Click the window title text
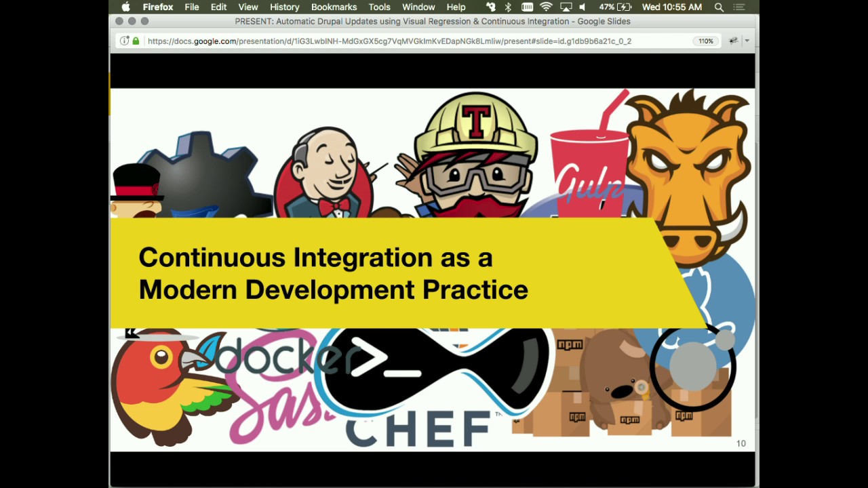The height and width of the screenshot is (488, 868). click(433, 21)
